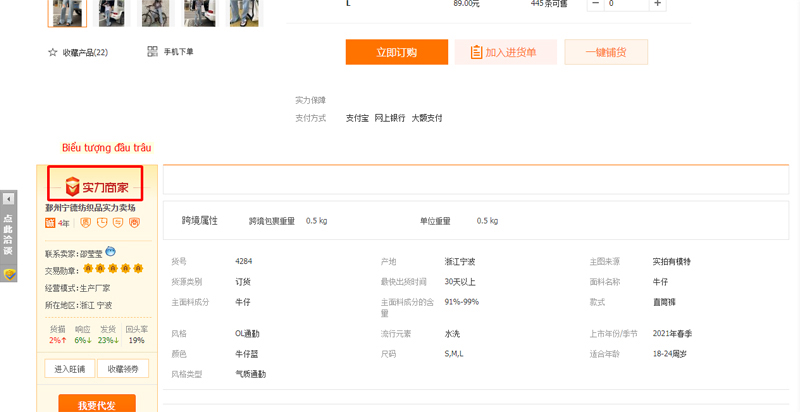
Task: Click the first transaction medal icon after 交易勋章
Action: pyautogui.click(x=88, y=268)
